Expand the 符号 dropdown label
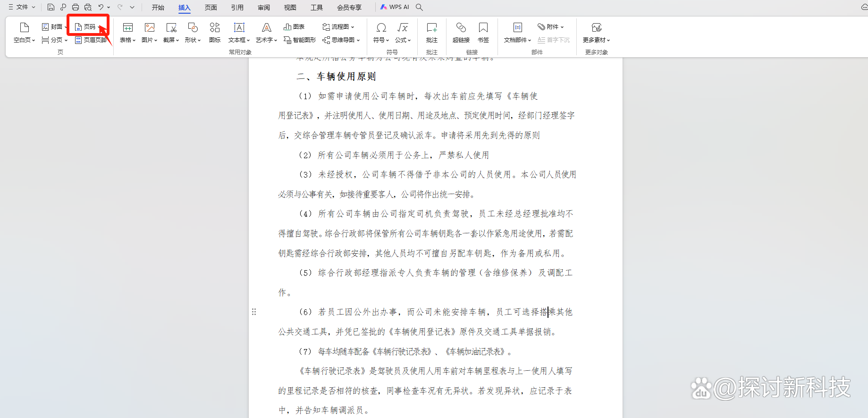Screen dimensions: 868x418 pyautogui.click(x=381, y=40)
